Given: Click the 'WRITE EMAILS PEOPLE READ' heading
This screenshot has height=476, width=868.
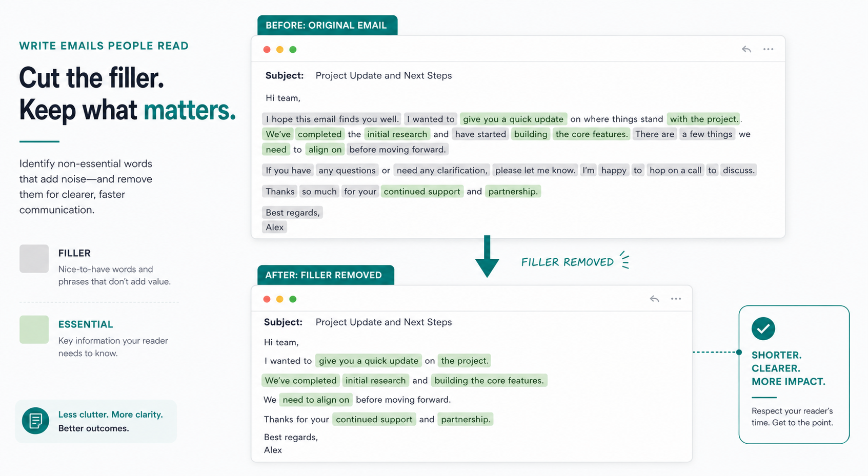Looking at the screenshot, I should click(104, 46).
